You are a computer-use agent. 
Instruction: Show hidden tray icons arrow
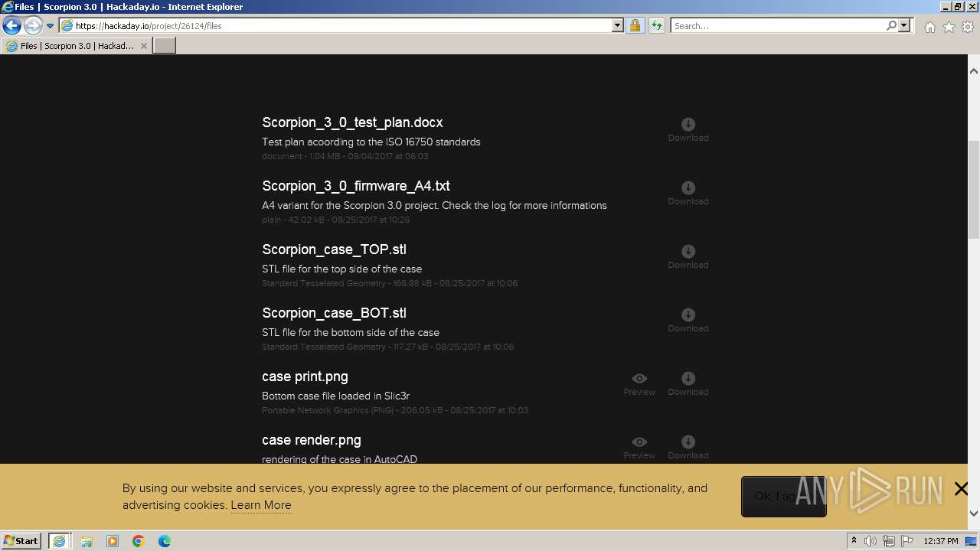(x=854, y=541)
